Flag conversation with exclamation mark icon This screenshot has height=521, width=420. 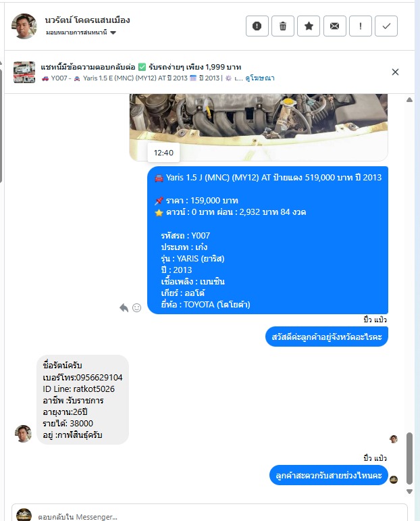tap(361, 26)
